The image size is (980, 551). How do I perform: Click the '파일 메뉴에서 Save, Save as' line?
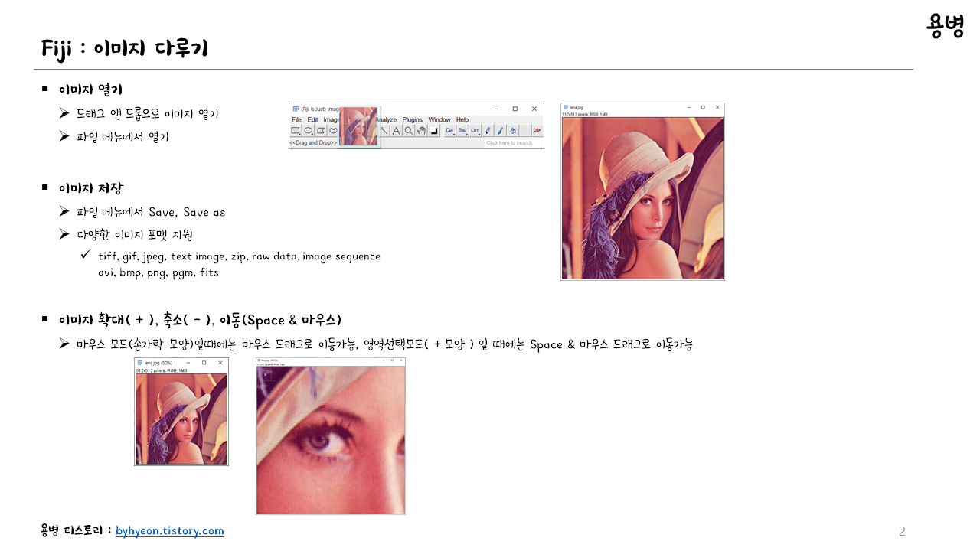(151, 212)
